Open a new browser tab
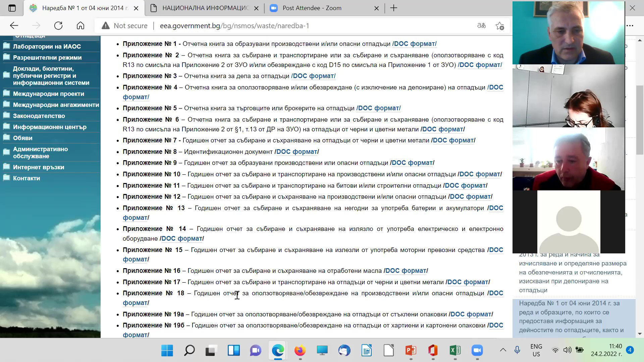644x362 pixels. pyautogui.click(x=394, y=8)
